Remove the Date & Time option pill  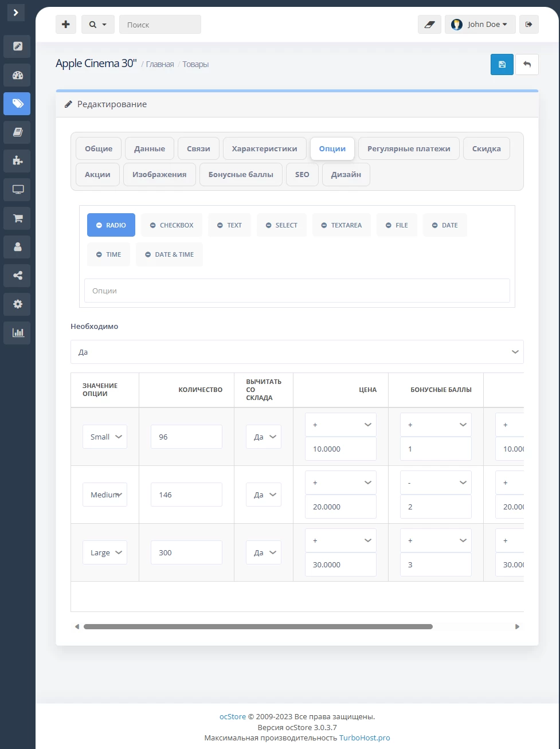[x=148, y=254]
